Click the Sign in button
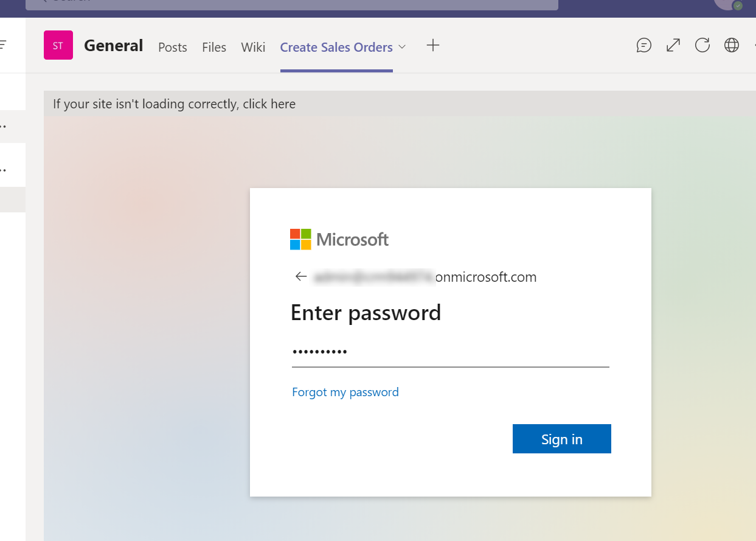Screen dimensions: 756x541 [x=561, y=438]
